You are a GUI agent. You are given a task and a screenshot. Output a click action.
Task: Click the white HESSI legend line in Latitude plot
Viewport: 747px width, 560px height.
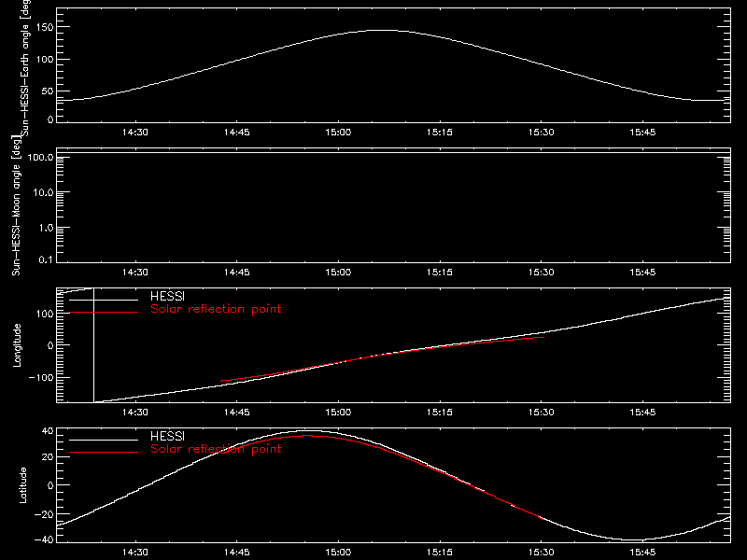click(x=104, y=440)
